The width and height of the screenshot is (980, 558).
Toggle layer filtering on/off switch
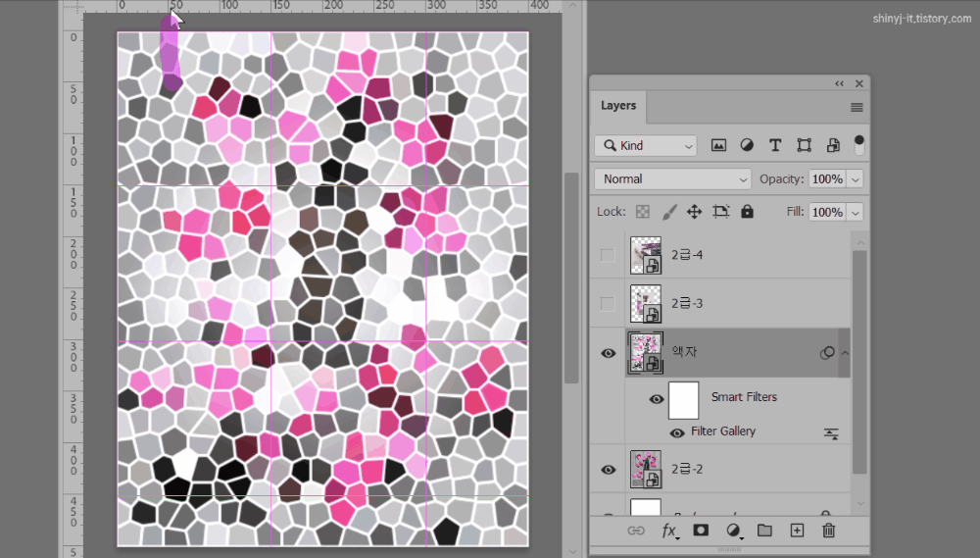tap(859, 145)
